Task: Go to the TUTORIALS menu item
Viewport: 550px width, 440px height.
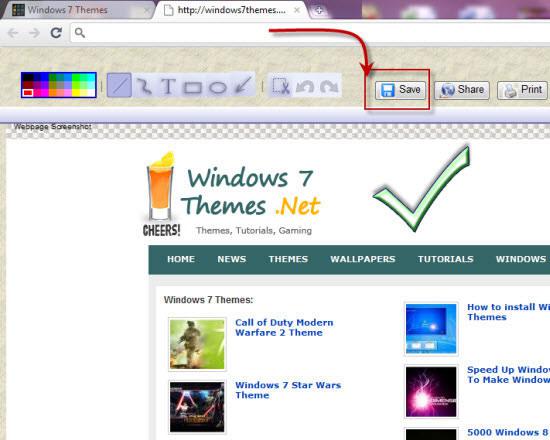Action: point(445,259)
